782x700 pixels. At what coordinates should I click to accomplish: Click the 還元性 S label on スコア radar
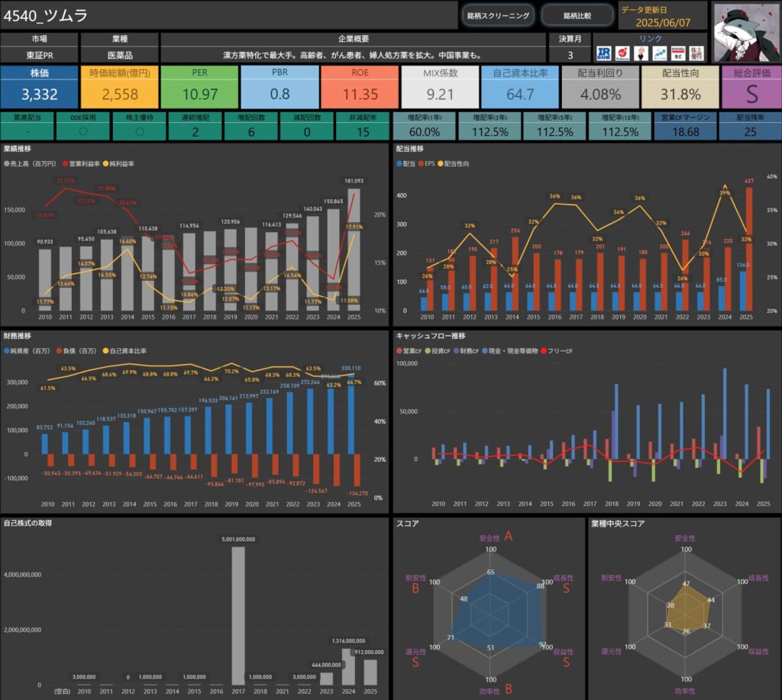point(415,657)
